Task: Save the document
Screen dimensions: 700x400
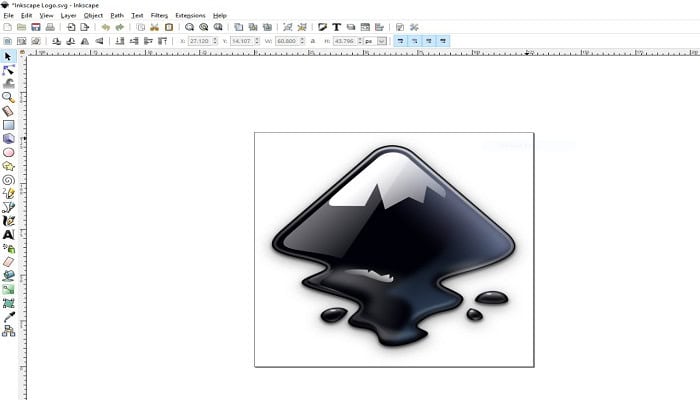Action: [36, 27]
